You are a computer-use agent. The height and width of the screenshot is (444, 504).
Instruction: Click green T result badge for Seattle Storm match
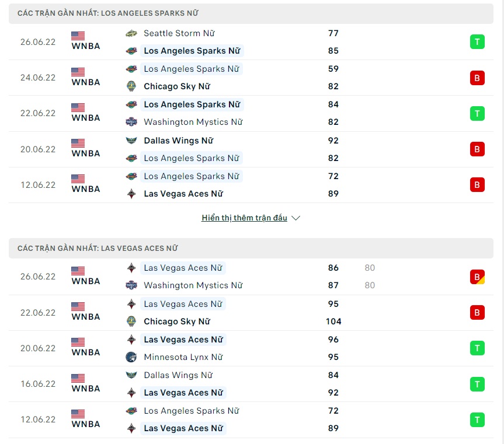coord(477,42)
